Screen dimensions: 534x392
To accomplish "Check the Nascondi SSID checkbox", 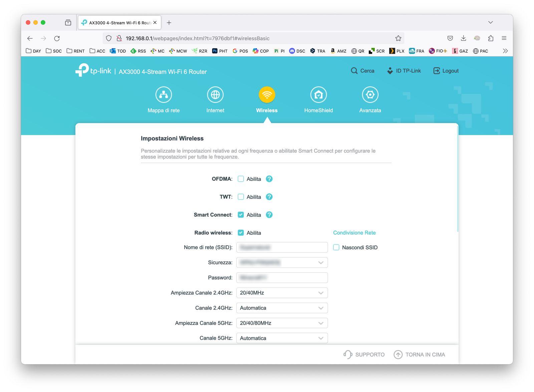I will point(336,248).
